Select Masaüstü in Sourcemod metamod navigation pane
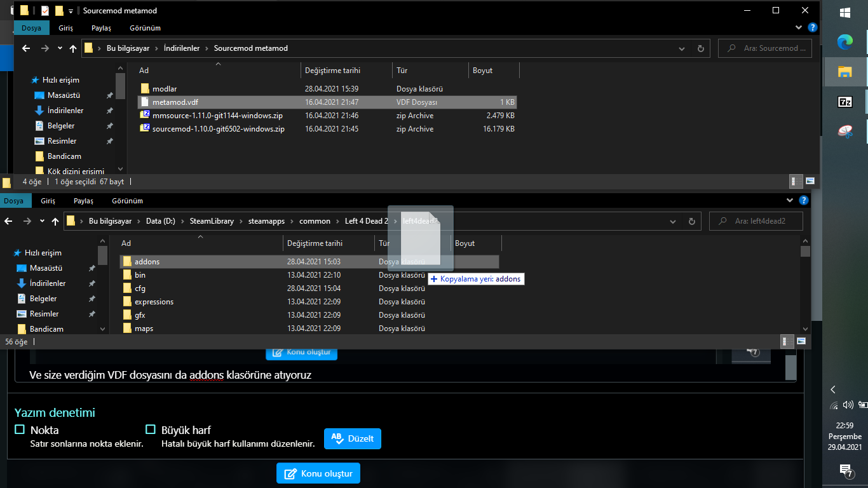The image size is (868, 488). pyautogui.click(x=64, y=95)
